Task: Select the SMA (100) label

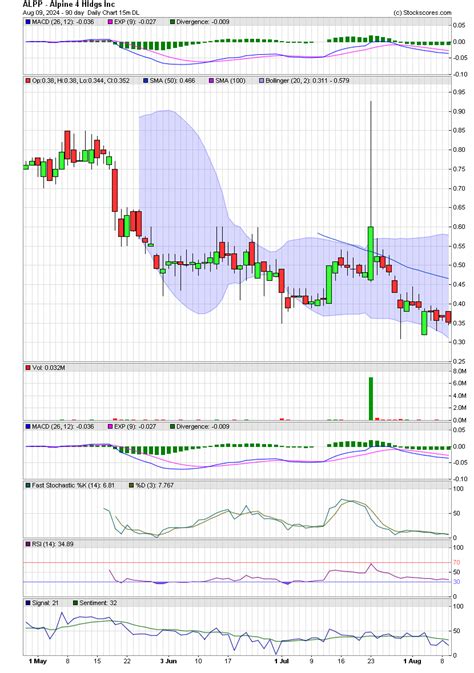Action: click(230, 80)
